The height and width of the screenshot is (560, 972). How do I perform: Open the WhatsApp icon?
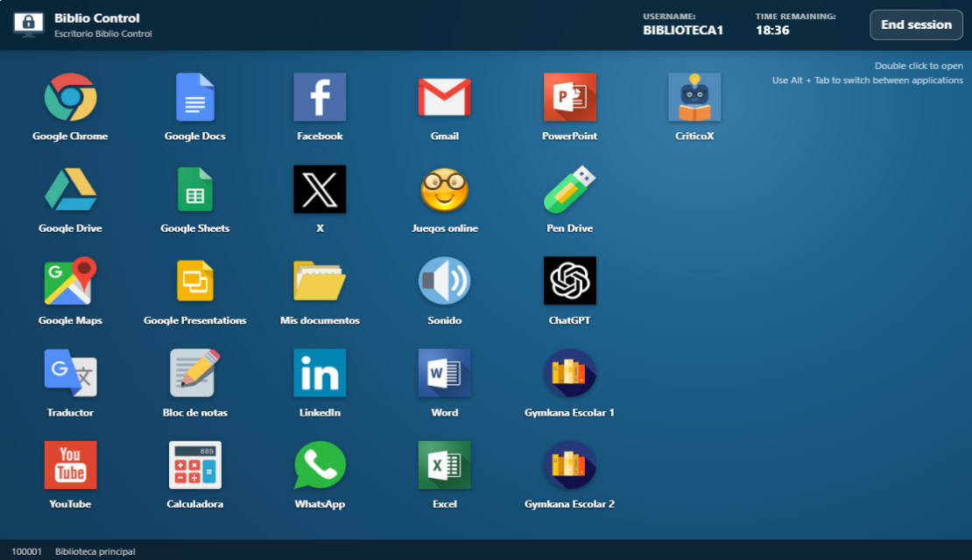pyautogui.click(x=320, y=465)
